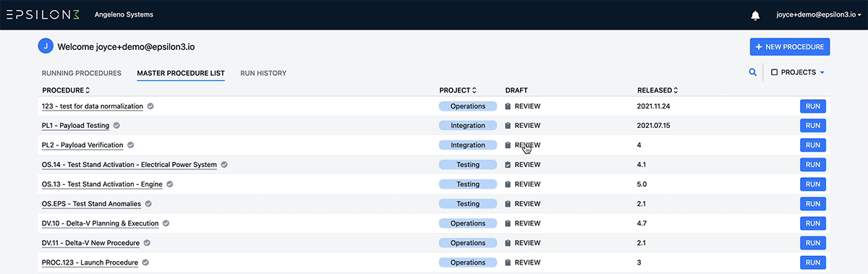Click clipboard check icon in OS.14 row
The image size is (868, 274).
pos(508,165)
